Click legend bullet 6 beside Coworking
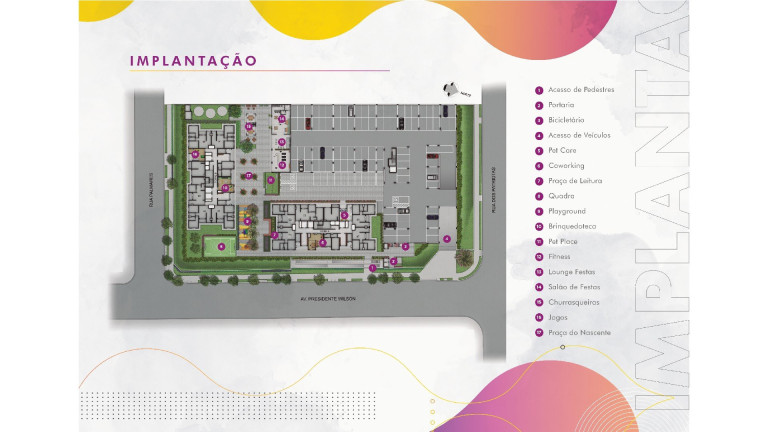 [539, 166]
